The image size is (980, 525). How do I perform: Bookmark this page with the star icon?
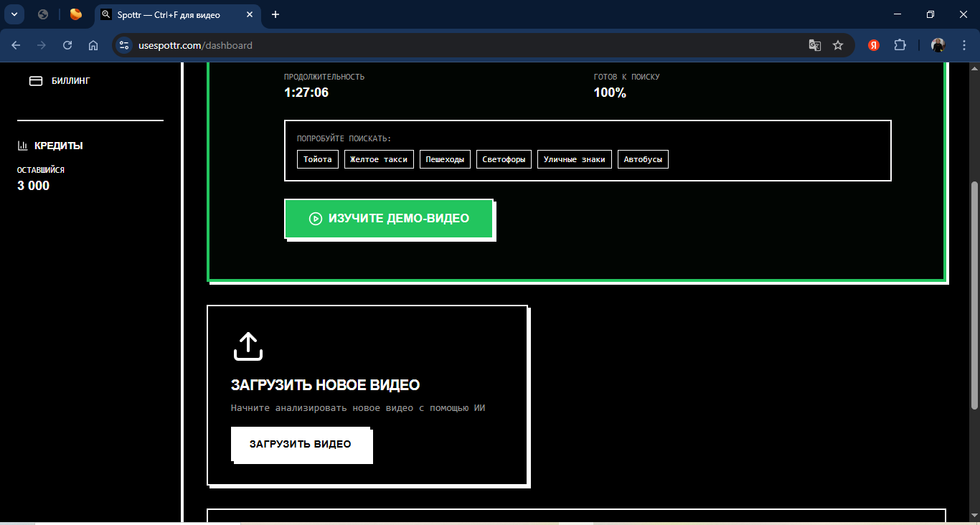click(x=837, y=45)
